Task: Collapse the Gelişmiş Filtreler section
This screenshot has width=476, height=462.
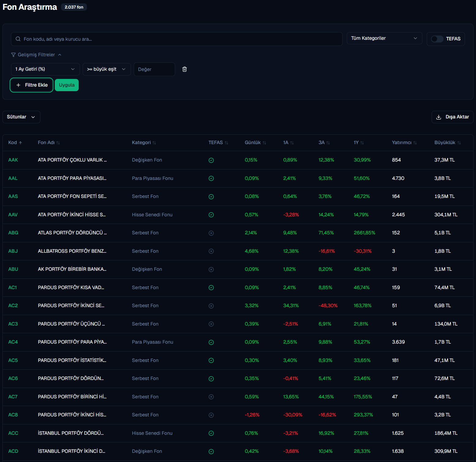Action: coord(36,55)
